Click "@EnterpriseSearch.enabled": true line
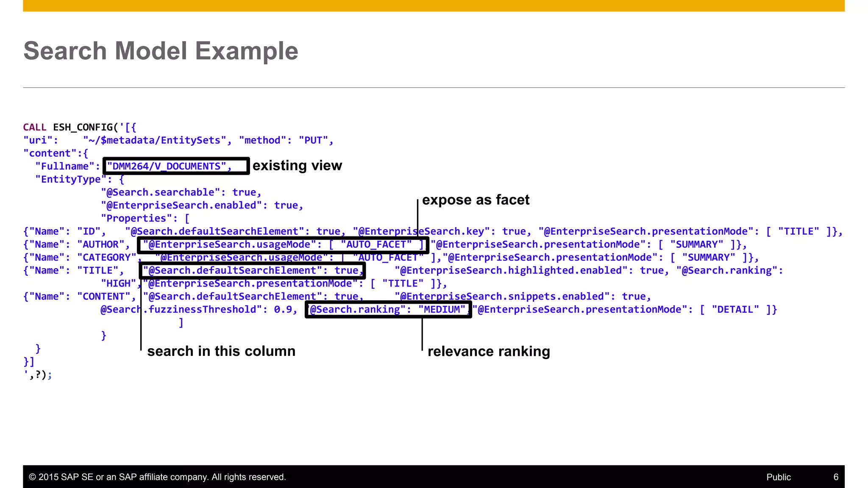Screen dimensions: 868x488 click(202, 205)
